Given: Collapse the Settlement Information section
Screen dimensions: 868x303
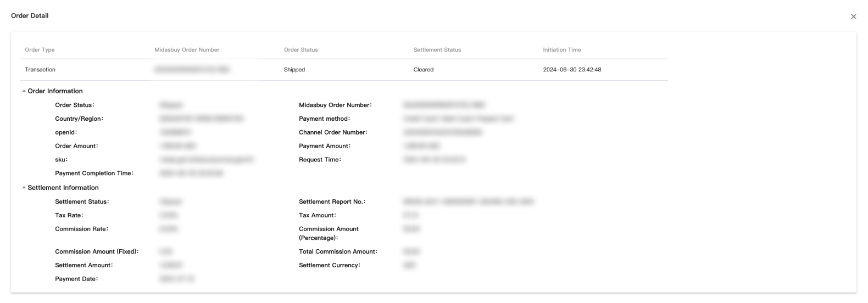Looking at the screenshot, I should (x=24, y=188).
